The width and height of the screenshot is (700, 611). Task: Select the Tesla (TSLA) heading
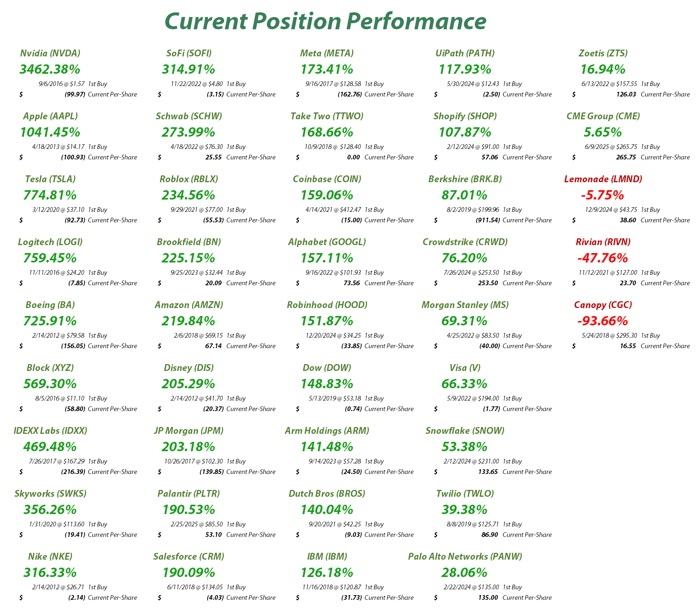click(x=50, y=179)
